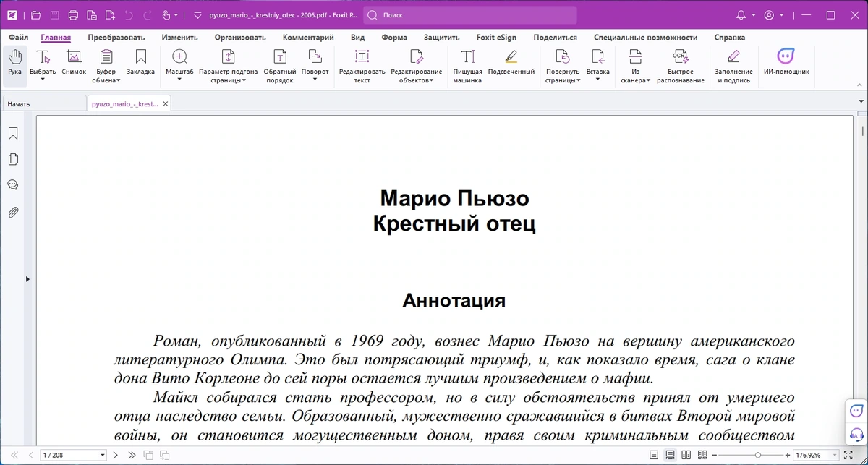The image size is (868, 465).
Task: Switch to the Преобразовать tab
Action: (x=116, y=38)
